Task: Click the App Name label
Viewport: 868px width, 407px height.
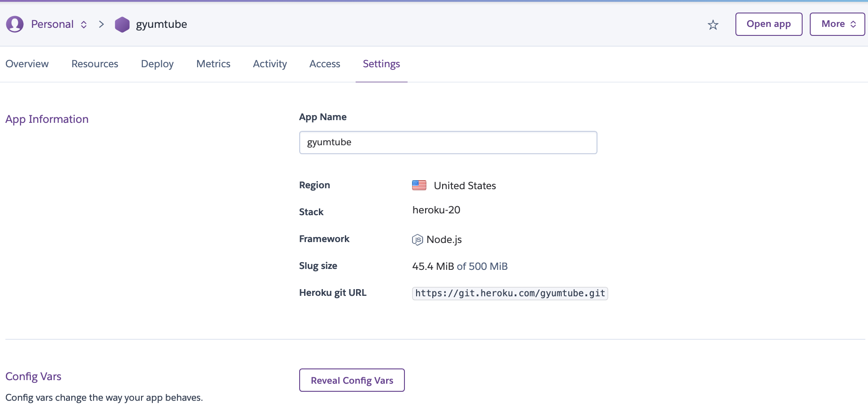Action: [x=322, y=117]
